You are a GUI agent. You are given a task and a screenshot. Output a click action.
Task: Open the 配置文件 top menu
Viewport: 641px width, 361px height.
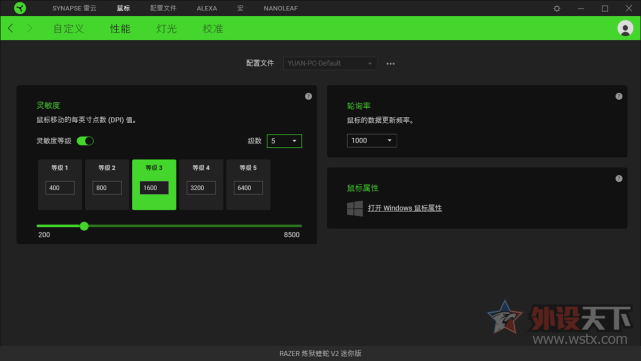(163, 8)
